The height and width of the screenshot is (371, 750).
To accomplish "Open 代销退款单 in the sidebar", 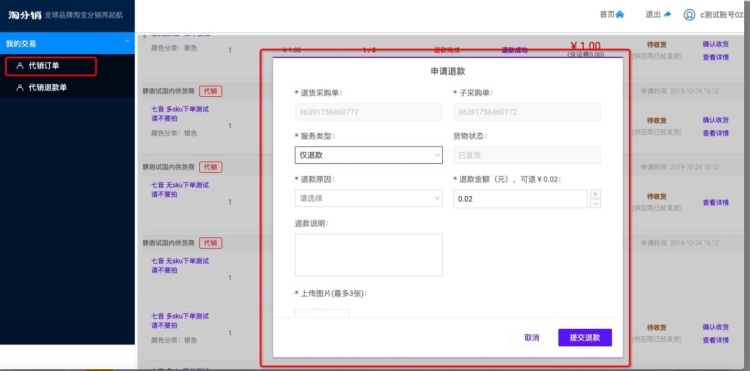I will pyautogui.click(x=48, y=87).
